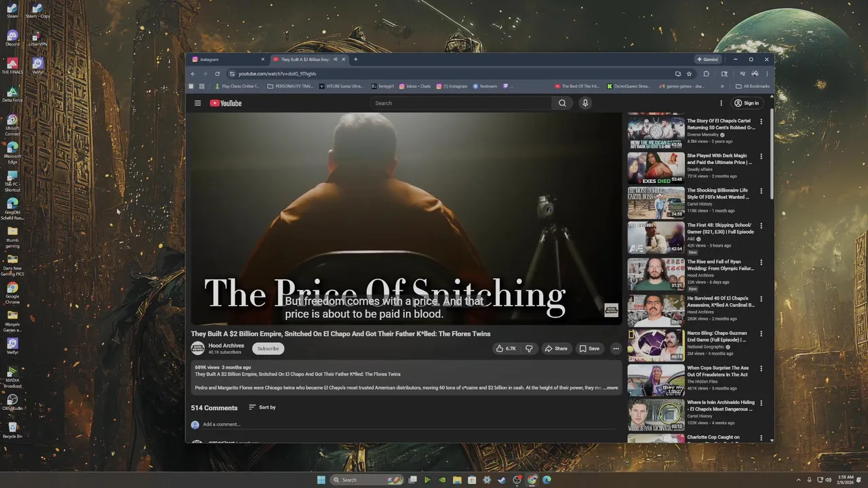Open the VITURE Luma Ultra bookmark
This screenshot has width=868, height=488.
(341, 86)
